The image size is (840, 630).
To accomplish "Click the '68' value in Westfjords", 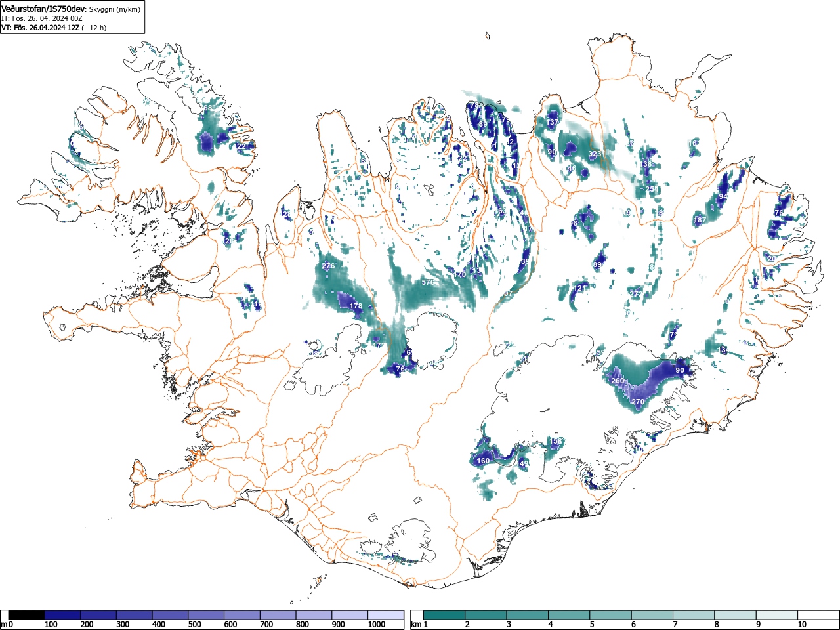I will pos(207,108).
